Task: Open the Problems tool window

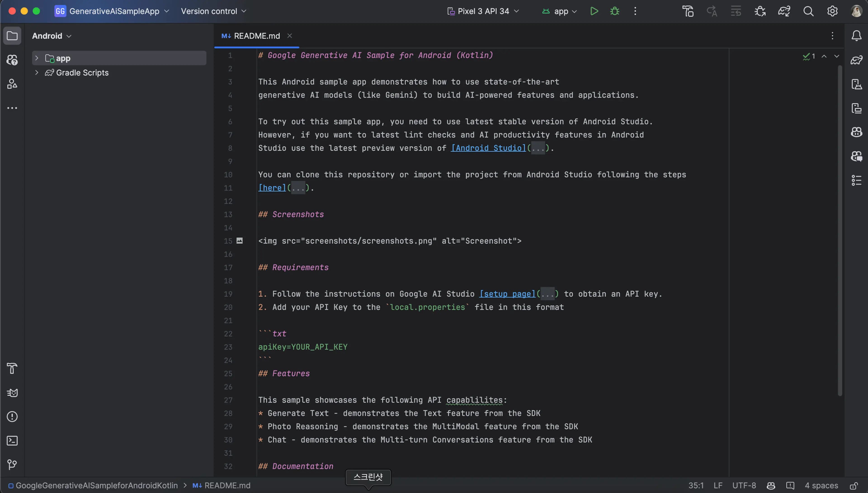Action: click(x=12, y=417)
